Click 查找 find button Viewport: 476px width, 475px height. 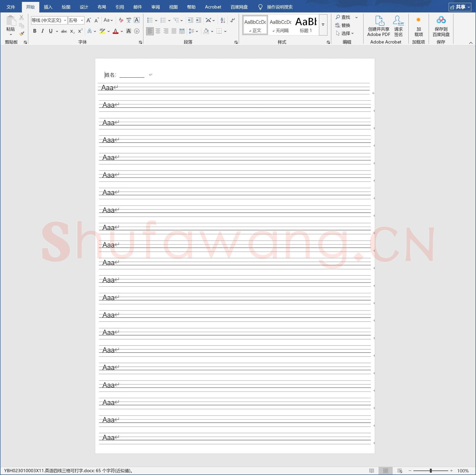[343, 17]
